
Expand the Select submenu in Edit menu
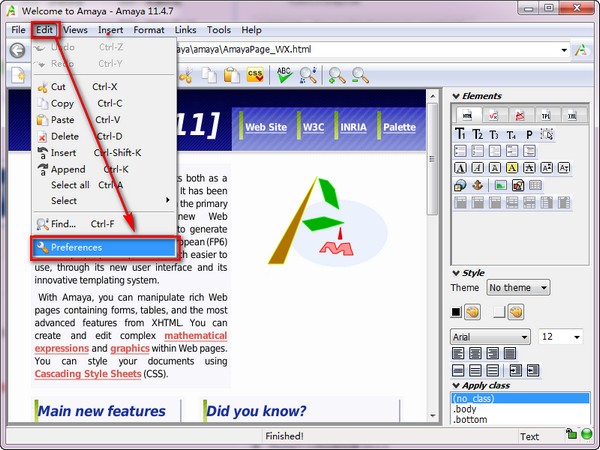[104, 201]
